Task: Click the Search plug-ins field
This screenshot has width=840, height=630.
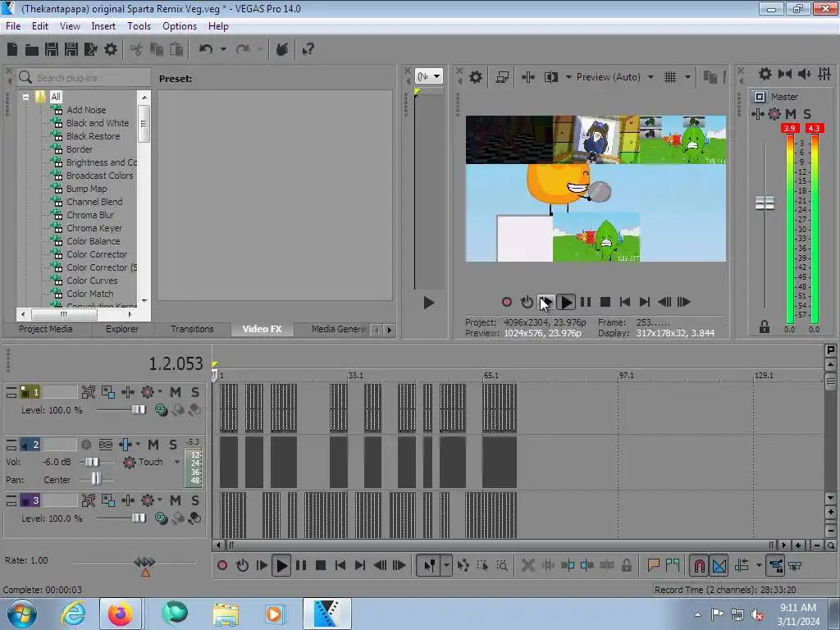Action: click(84, 78)
